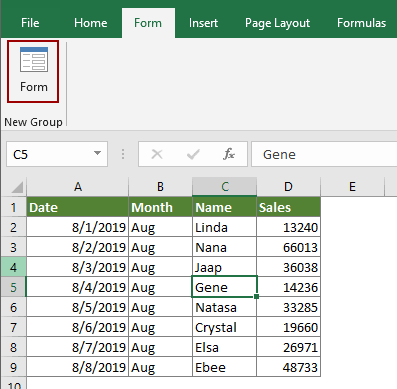Click the formula bar containing Gene
Image resolution: width=397 pixels, height=389 pixels.
click(324, 154)
